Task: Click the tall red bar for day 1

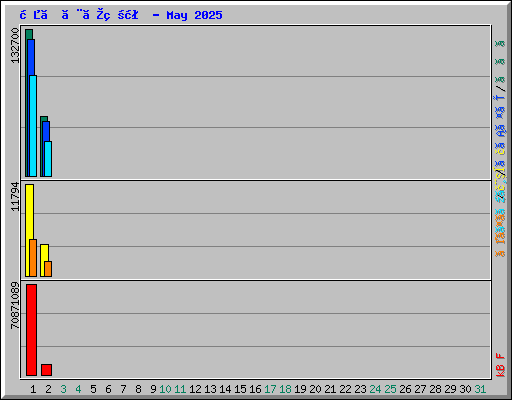Action: click(31, 330)
